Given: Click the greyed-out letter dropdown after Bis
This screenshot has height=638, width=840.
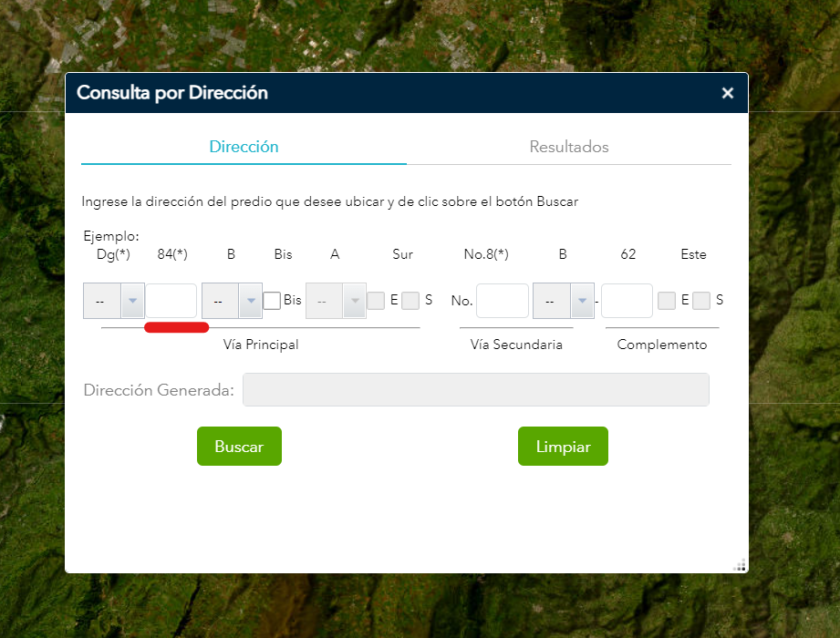Looking at the screenshot, I should click(336, 301).
